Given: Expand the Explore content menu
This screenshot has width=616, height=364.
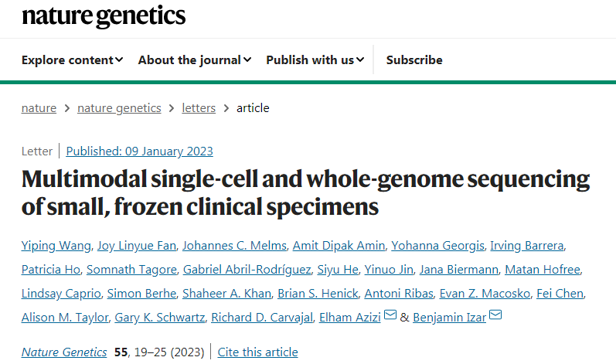Looking at the screenshot, I should [x=72, y=60].
